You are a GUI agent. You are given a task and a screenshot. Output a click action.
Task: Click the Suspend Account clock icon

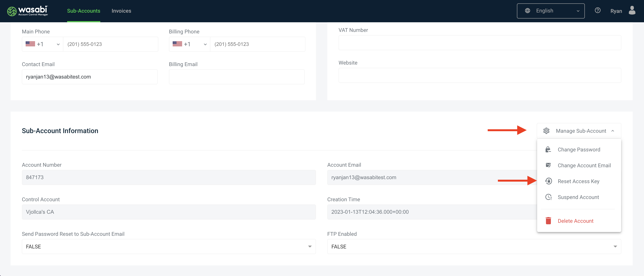[x=548, y=197]
